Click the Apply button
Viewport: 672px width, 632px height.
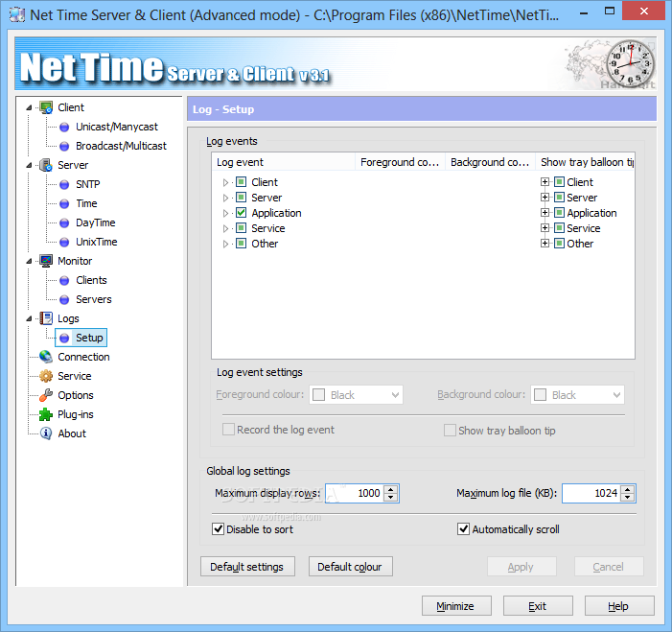[521, 567]
